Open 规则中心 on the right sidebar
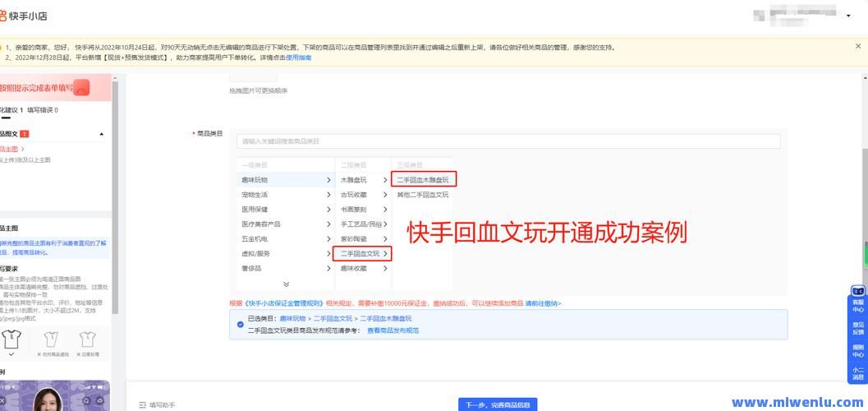 858,351
